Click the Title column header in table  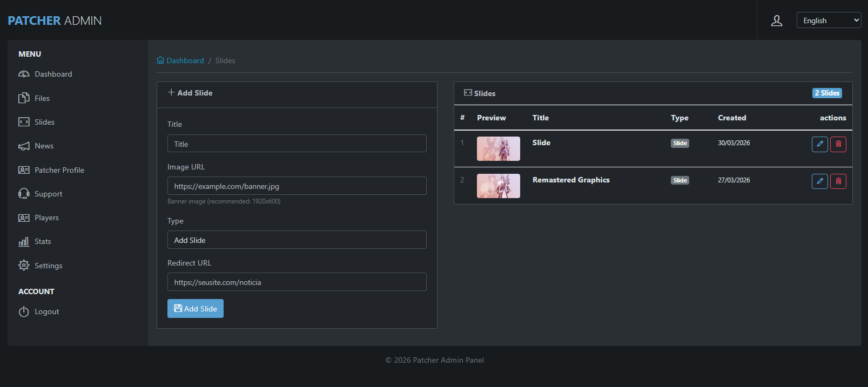[541, 118]
